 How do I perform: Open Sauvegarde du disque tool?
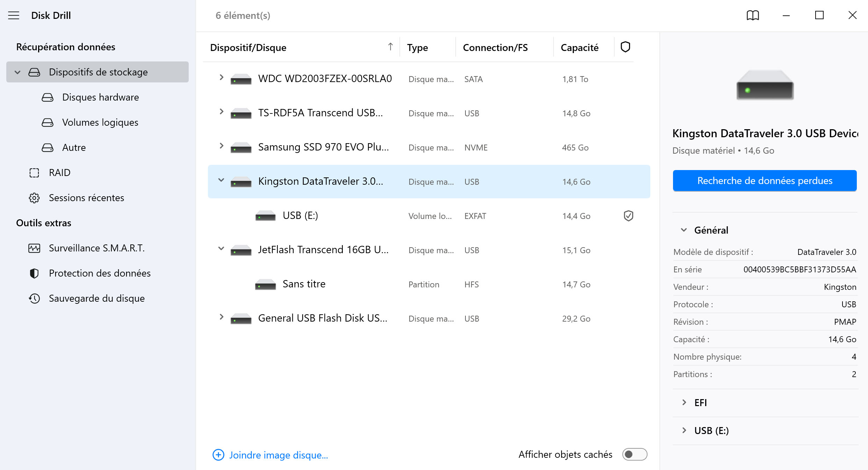(x=97, y=298)
